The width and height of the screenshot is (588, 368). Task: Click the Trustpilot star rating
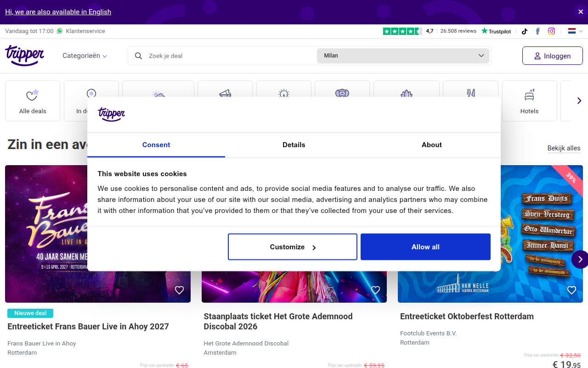pyautogui.click(x=402, y=31)
